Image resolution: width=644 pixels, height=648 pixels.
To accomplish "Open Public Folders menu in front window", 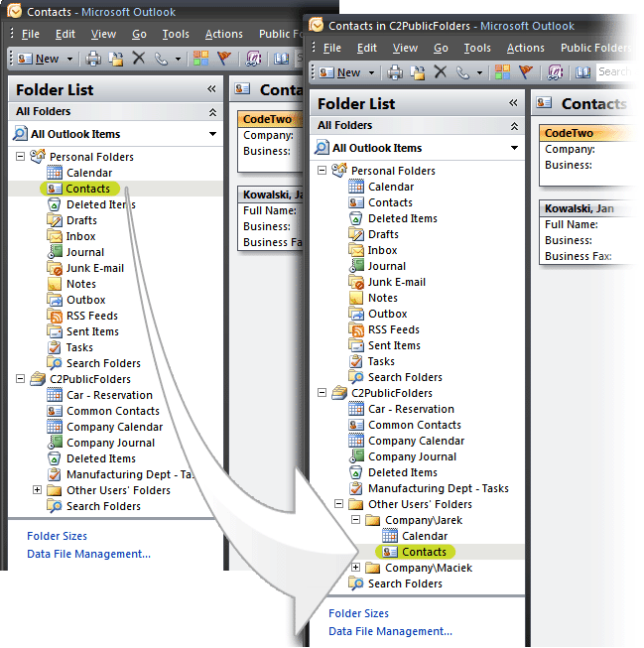I will tap(596, 48).
